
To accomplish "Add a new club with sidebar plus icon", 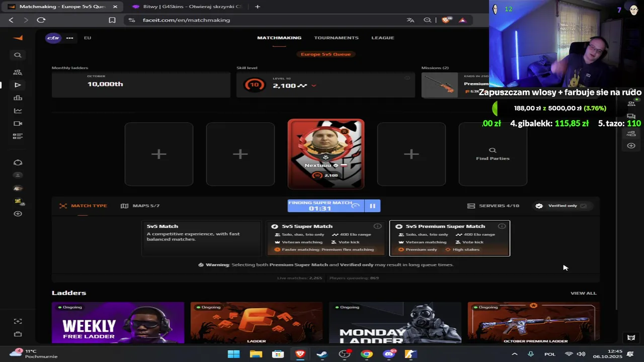I will (x=18, y=214).
